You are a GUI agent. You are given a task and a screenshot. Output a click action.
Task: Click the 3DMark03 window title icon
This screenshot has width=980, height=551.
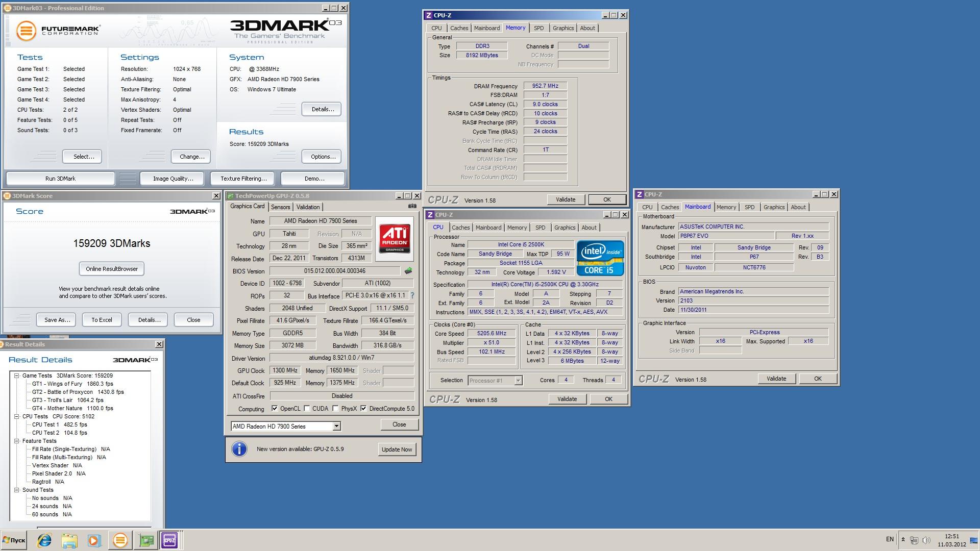point(8,8)
